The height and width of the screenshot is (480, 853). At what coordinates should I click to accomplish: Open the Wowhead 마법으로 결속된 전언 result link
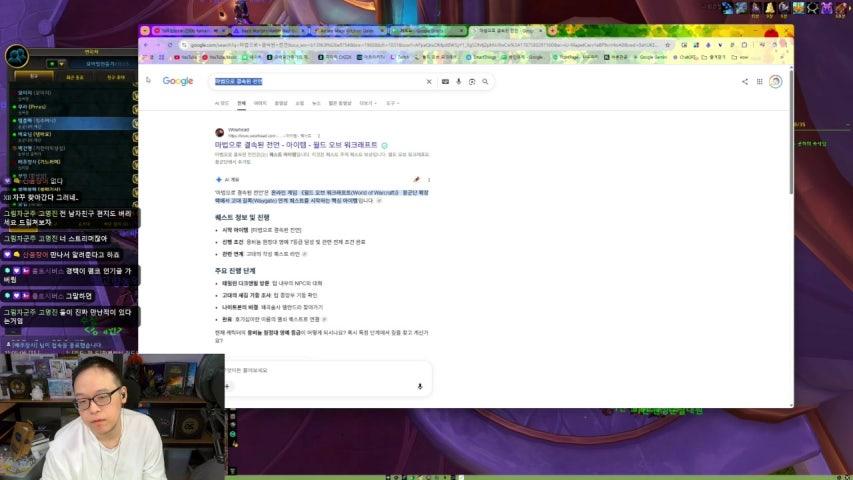296,145
